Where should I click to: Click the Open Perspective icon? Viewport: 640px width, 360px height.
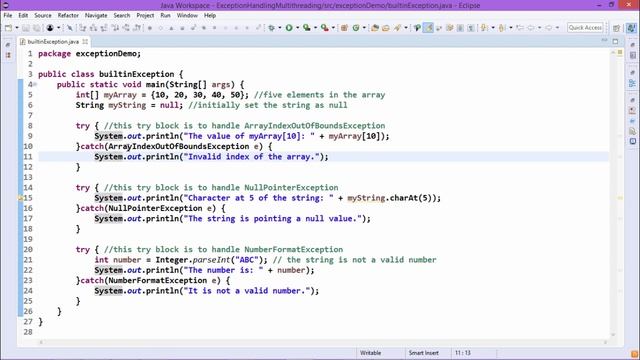click(x=616, y=28)
